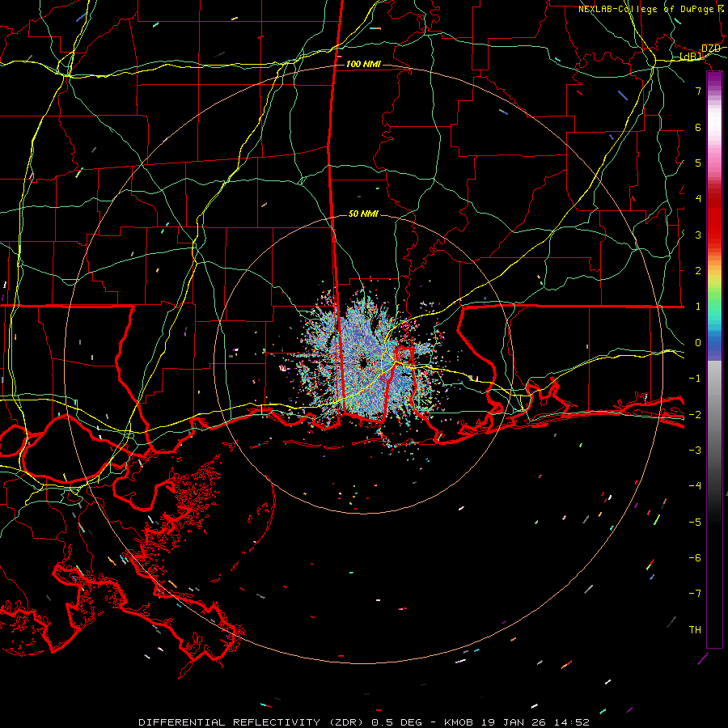Click the "(dB)" unit label above the color scale
This screenshot has width=728, height=728.
(692, 56)
